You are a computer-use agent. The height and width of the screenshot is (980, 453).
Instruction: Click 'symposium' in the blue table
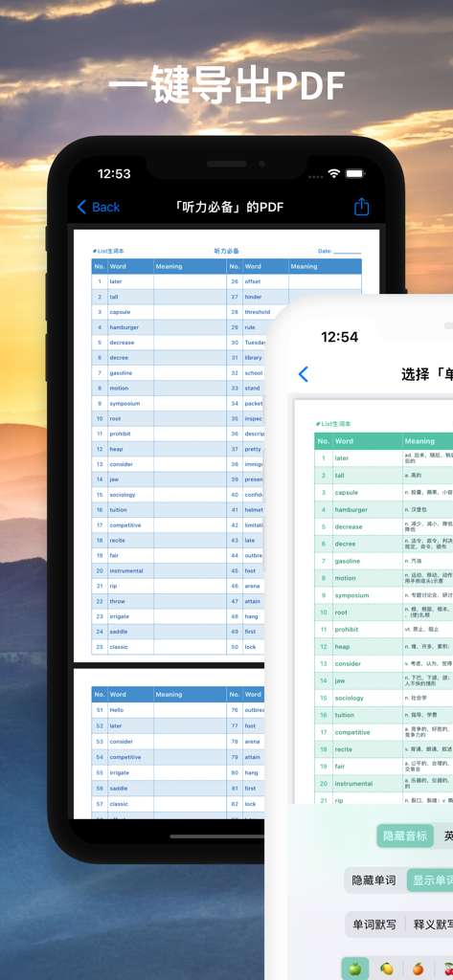(x=125, y=403)
